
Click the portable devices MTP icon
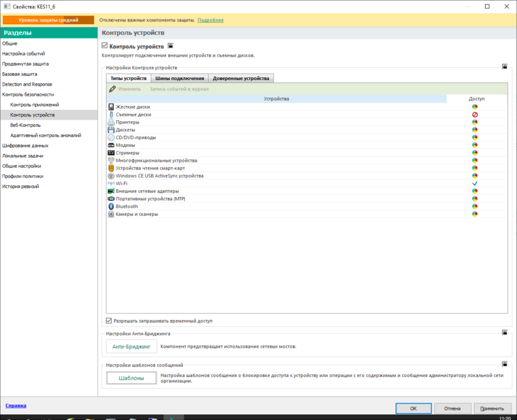111,199
